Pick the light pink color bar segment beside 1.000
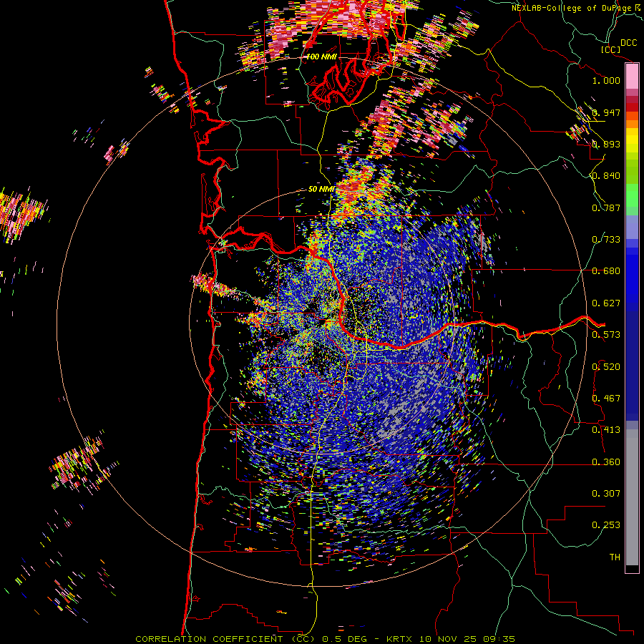The width and height of the screenshot is (644, 644). tap(632, 77)
